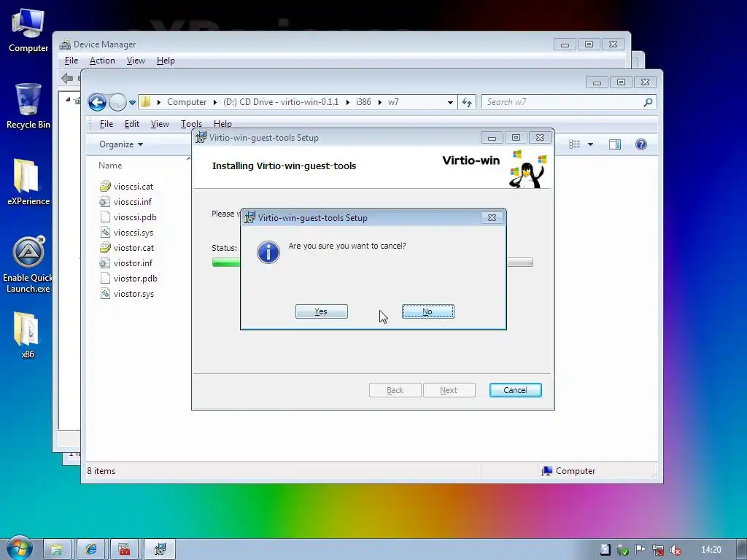
Task: Click Computer in the address breadcrumb
Action: (187, 102)
